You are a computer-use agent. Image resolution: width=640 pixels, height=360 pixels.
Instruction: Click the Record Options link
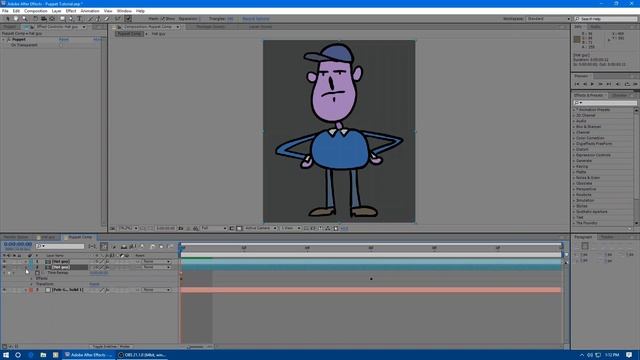[256, 19]
